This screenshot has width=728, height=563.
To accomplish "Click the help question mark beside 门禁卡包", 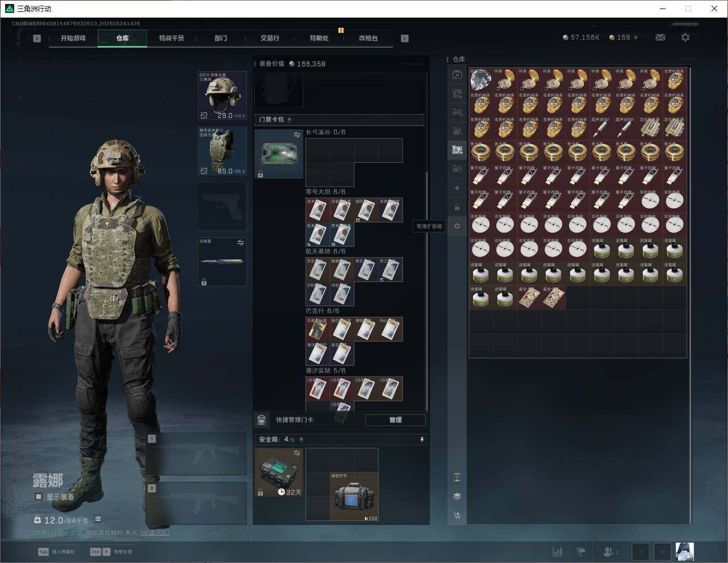I will click(x=290, y=120).
